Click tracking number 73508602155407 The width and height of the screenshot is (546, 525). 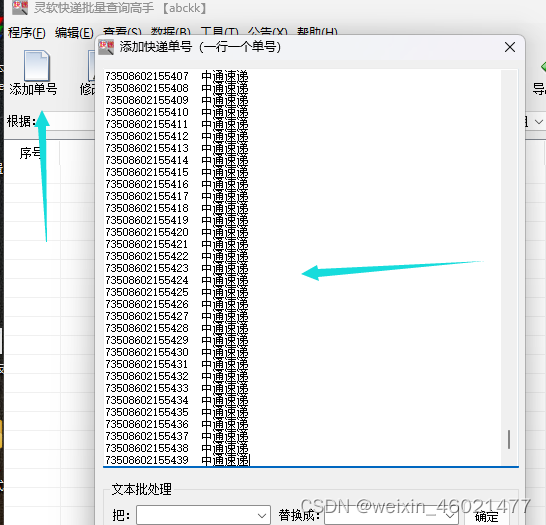(x=147, y=76)
